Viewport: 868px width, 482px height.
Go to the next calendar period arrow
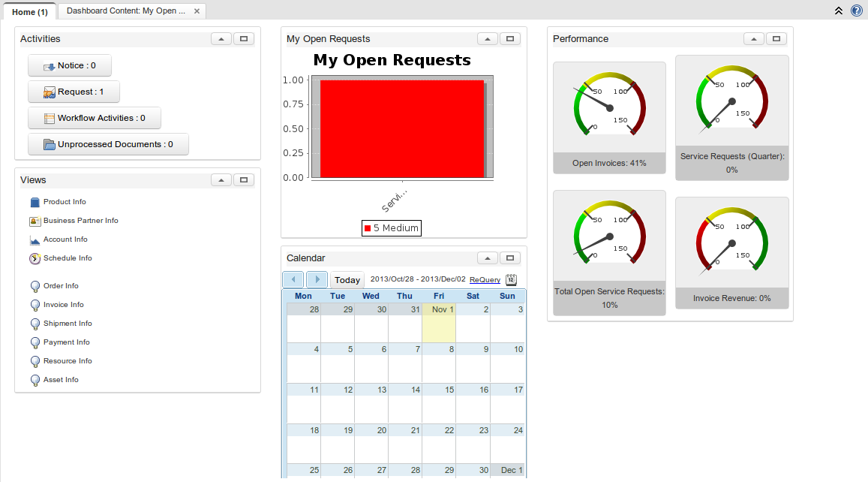[317, 279]
